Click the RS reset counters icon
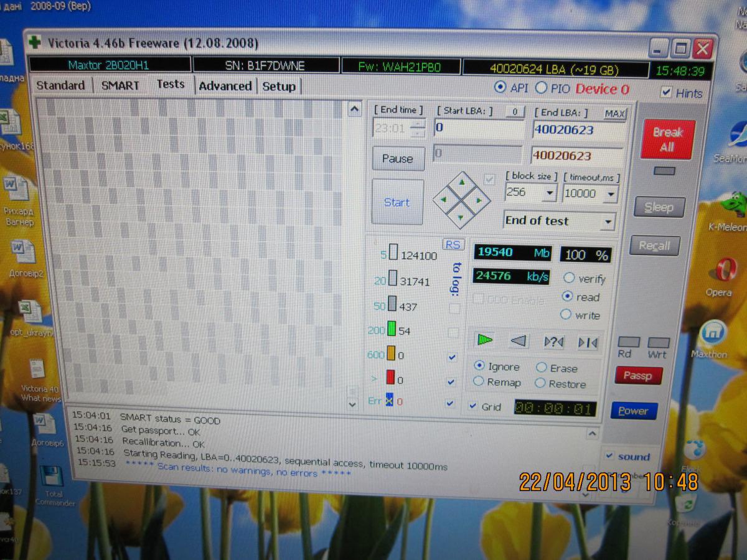Screen dimensions: 747x560 tap(452, 245)
